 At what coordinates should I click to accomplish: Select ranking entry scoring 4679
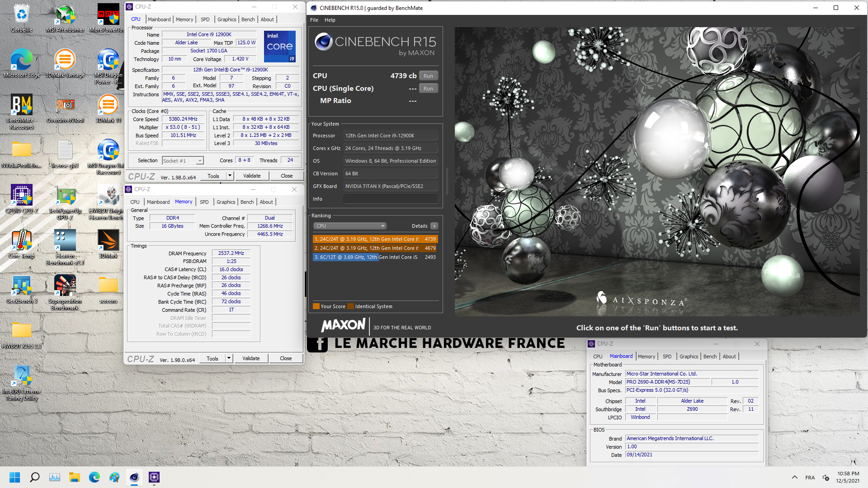[x=375, y=248]
